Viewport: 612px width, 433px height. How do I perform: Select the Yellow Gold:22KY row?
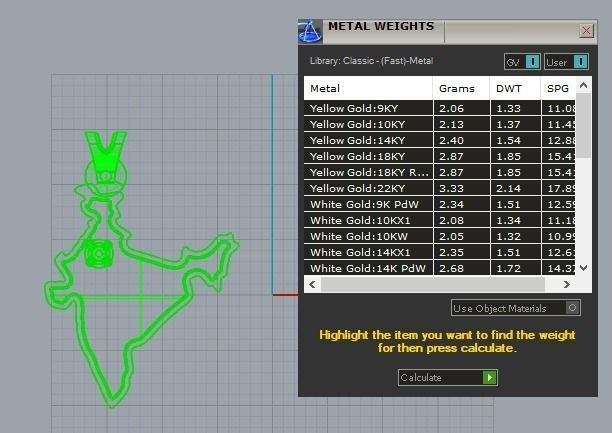[439, 188]
